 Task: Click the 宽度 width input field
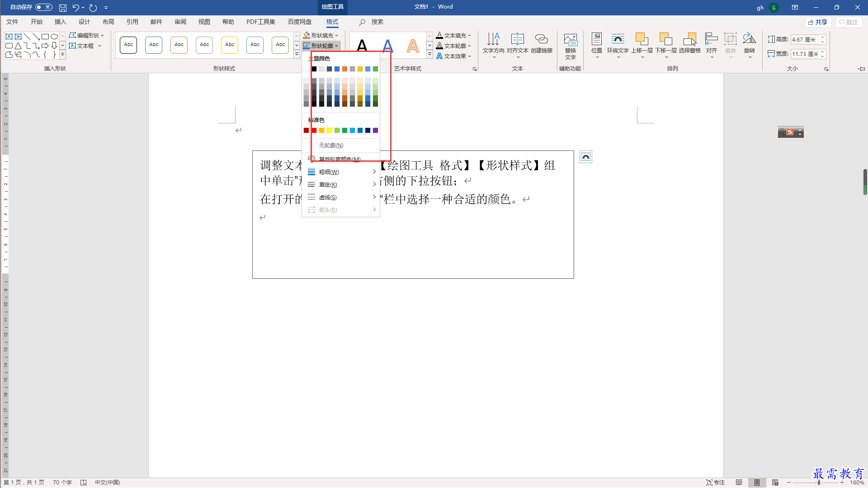[805, 54]
